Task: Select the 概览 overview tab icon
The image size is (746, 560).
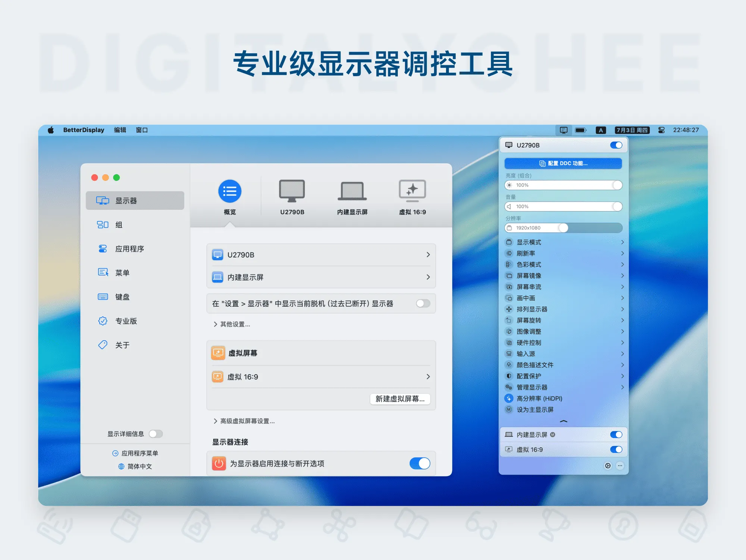Action: [x=230, y=191]
